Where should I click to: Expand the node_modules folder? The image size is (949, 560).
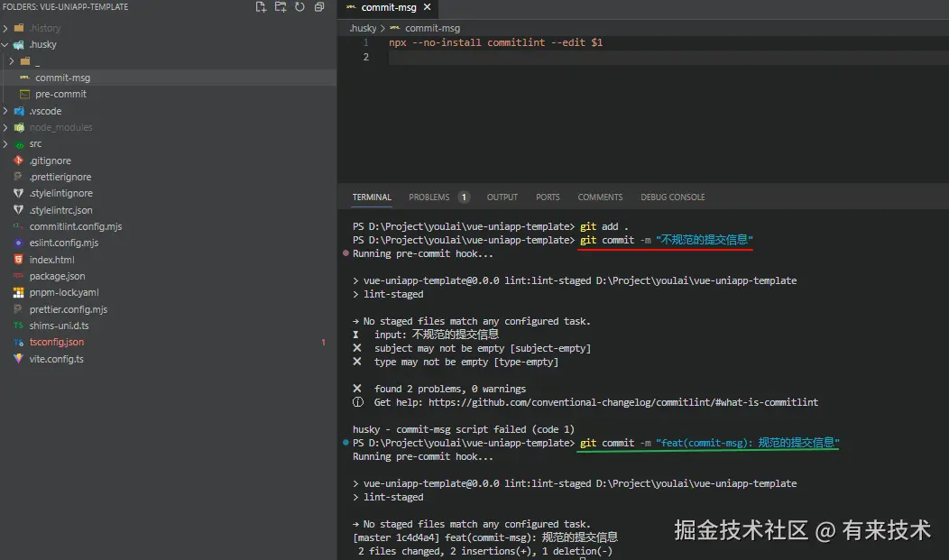(5, 128)
